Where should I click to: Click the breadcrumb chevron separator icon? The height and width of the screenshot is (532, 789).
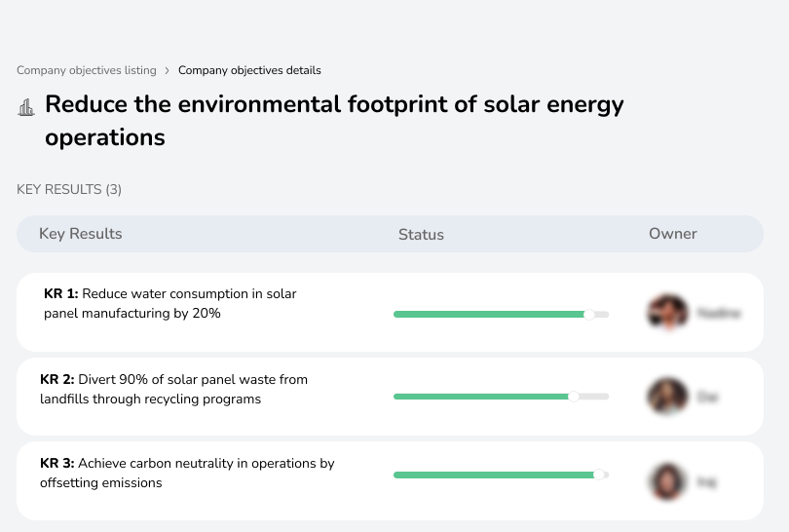(168, 70)
